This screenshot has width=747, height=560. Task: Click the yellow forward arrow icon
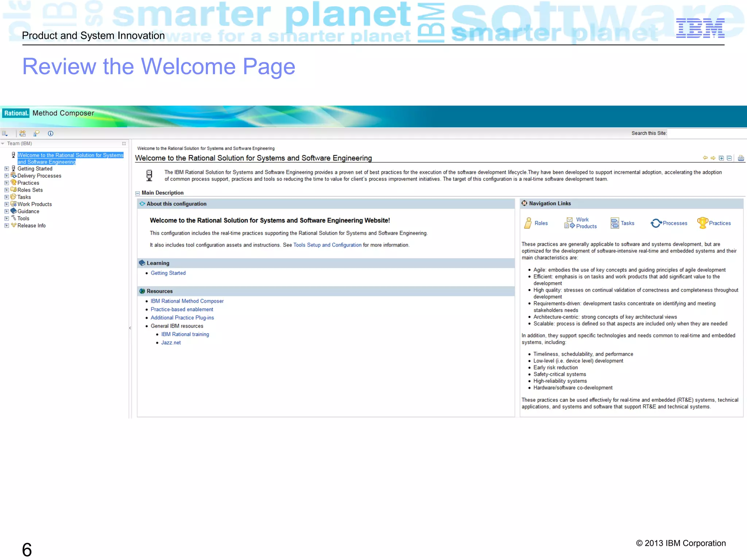[713, 158]
